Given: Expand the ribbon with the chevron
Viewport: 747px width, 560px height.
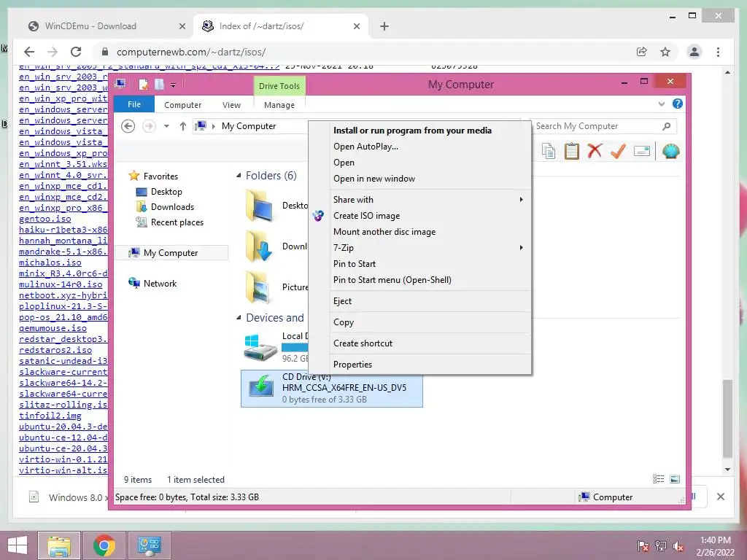Looking at the screenshot, I should (661, 104).
